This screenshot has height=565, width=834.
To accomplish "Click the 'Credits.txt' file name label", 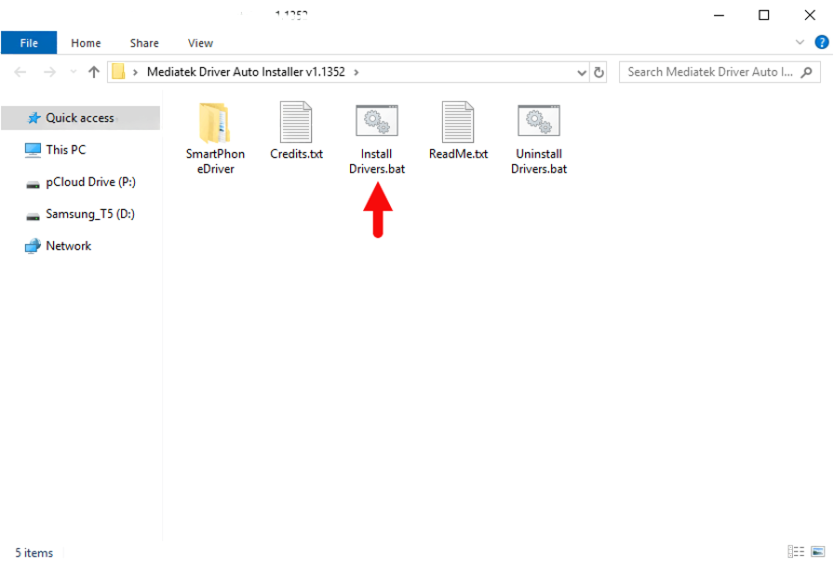I will click(296, 154).
